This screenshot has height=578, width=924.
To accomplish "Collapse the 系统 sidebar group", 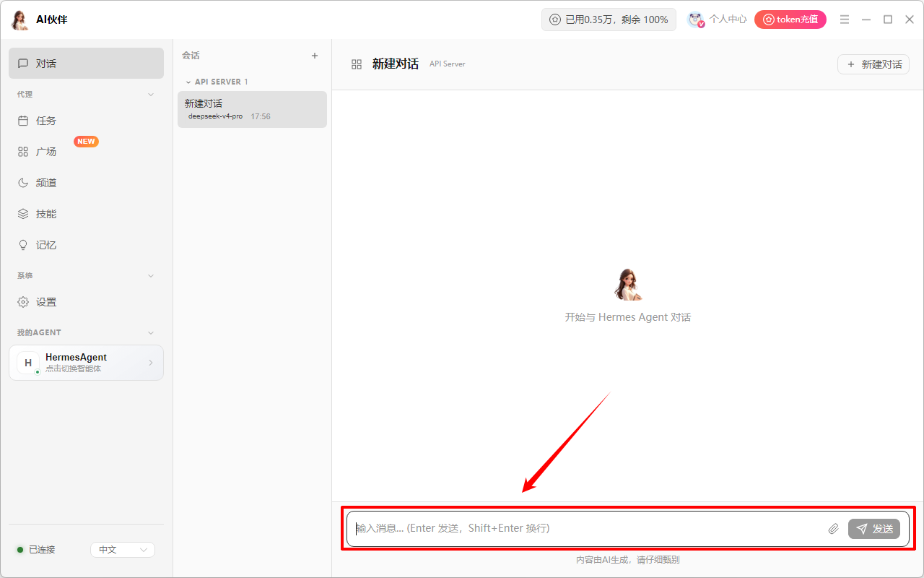I will click(x=151, y=276).
